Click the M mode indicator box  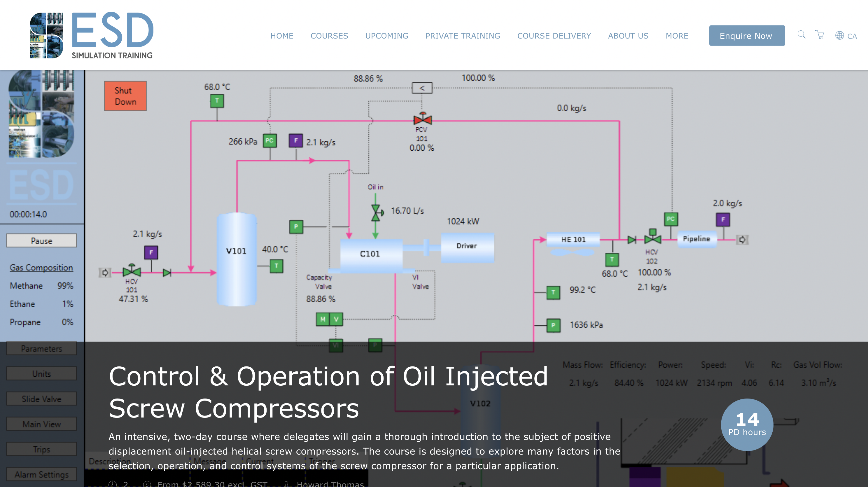pyautogui.click(x=323, y=319)
